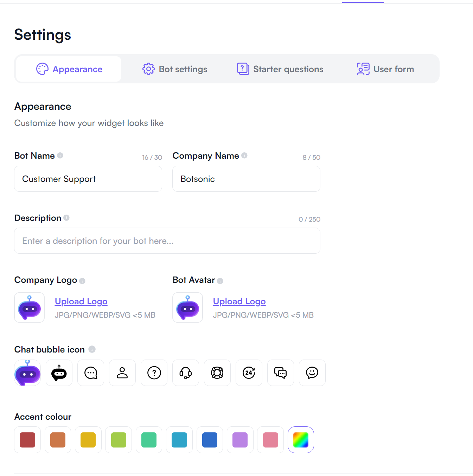Choose the double chat bubbles icon
The height and width of the screenshot is (476, 473).
pos(281,373)
